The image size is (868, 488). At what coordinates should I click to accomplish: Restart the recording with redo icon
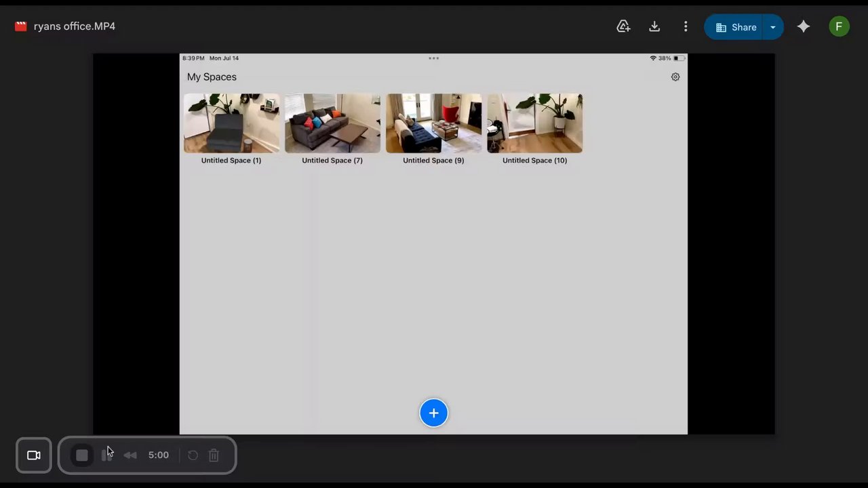tap(193, 455)
